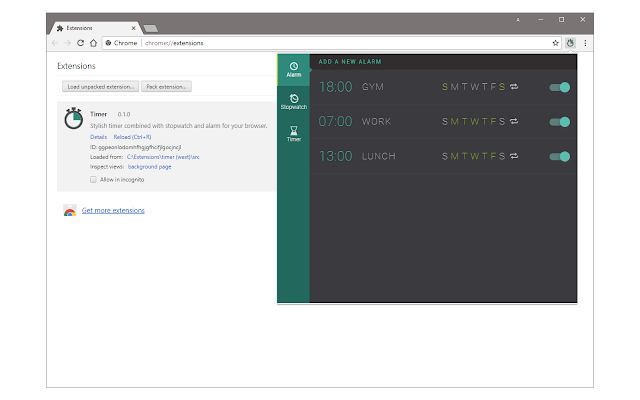Select the Alarm clock sidebar icon
640x400 pixels.
click(x=293, y=70)
